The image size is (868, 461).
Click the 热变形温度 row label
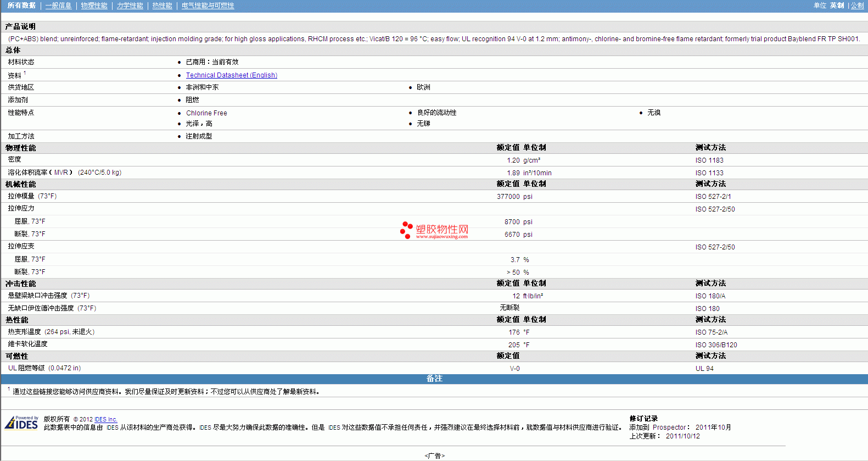tap(24, 332)
